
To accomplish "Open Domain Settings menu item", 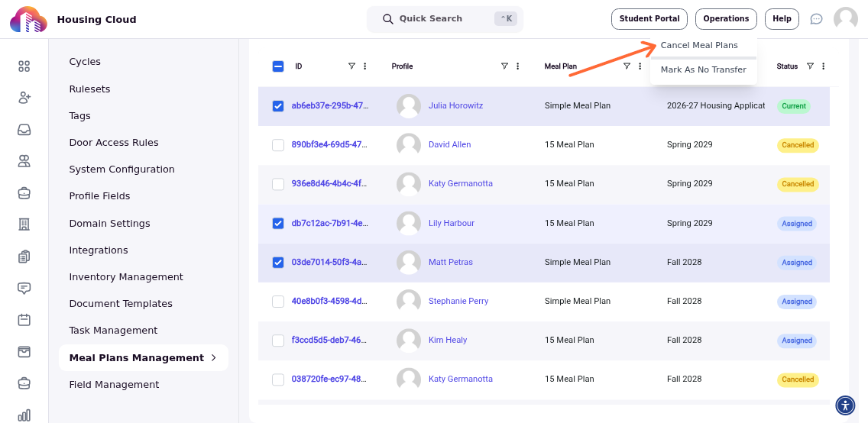I will tap(109, 224).
